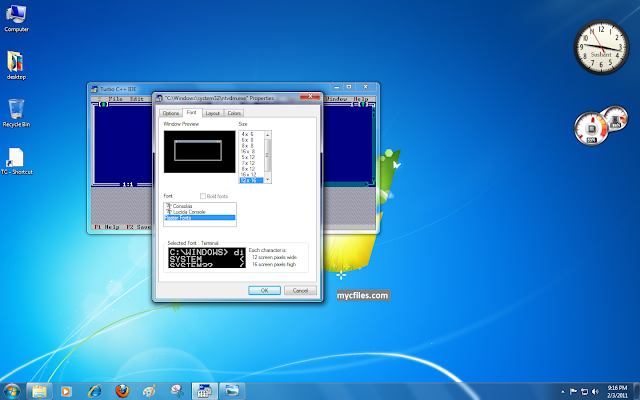Show hidden tray icons arrow

point(562,392)
